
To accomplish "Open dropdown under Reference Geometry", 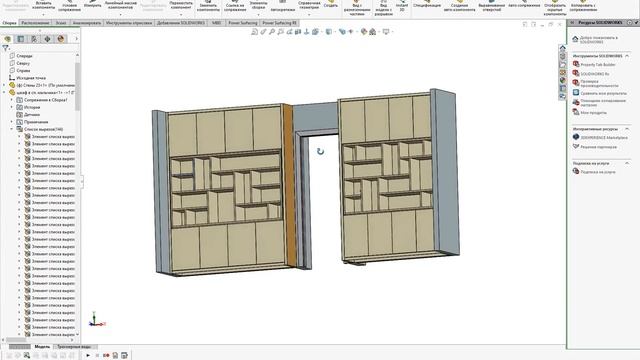I will (x=309, y=14).
